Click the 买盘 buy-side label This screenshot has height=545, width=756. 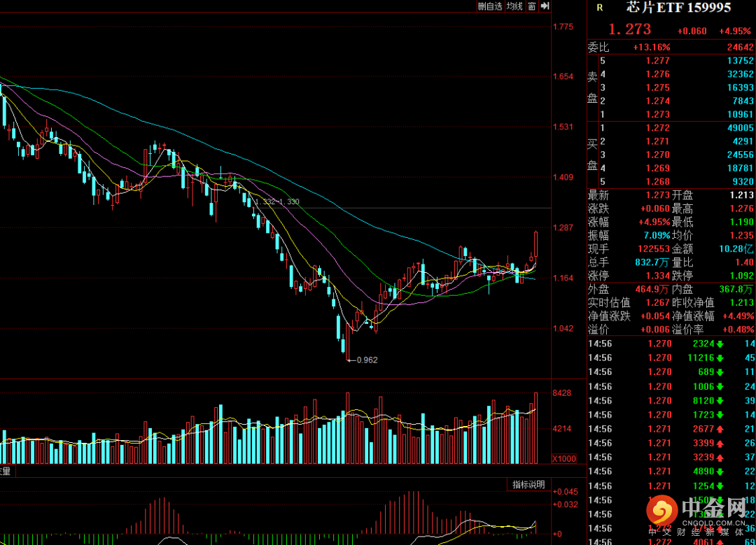(x=592, y=155)
